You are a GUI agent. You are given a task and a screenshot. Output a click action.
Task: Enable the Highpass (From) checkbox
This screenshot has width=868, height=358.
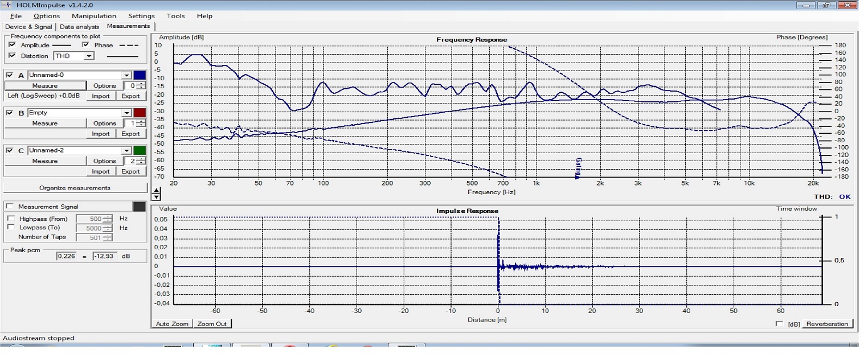tap(10, 219)
